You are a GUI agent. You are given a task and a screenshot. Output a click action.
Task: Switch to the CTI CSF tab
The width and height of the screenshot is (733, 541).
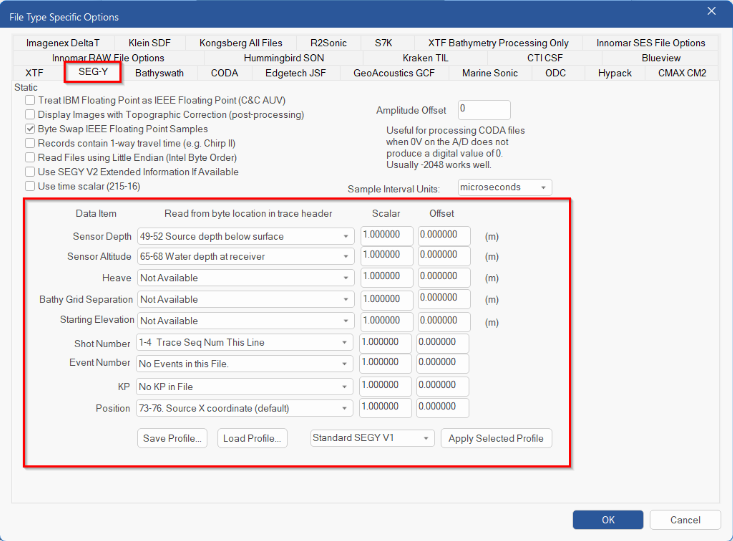tap(545, 58)
